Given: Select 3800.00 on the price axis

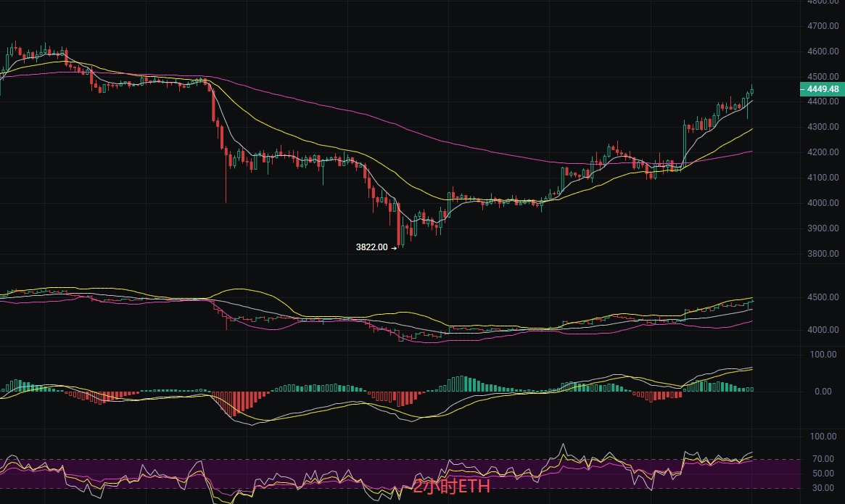Looking at the screenshot, I should tap(823, 253).
